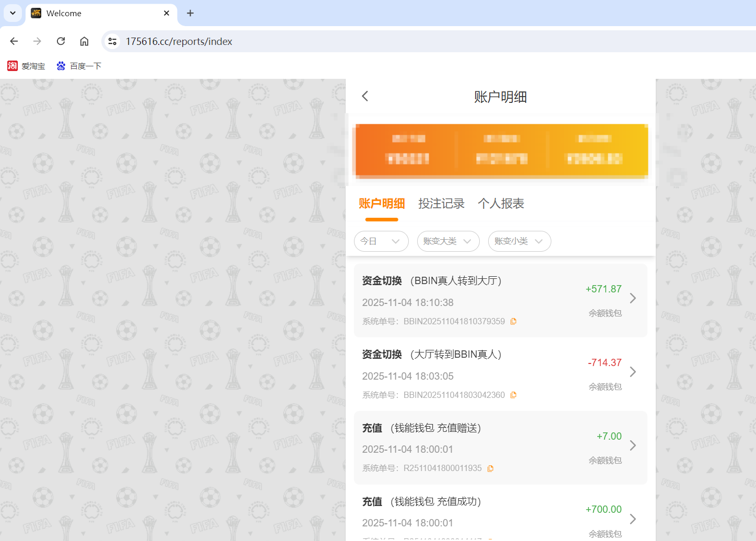Reload the current page
Image resolution: width=756 pixels, height=541 pixels.
pos(61,41)
